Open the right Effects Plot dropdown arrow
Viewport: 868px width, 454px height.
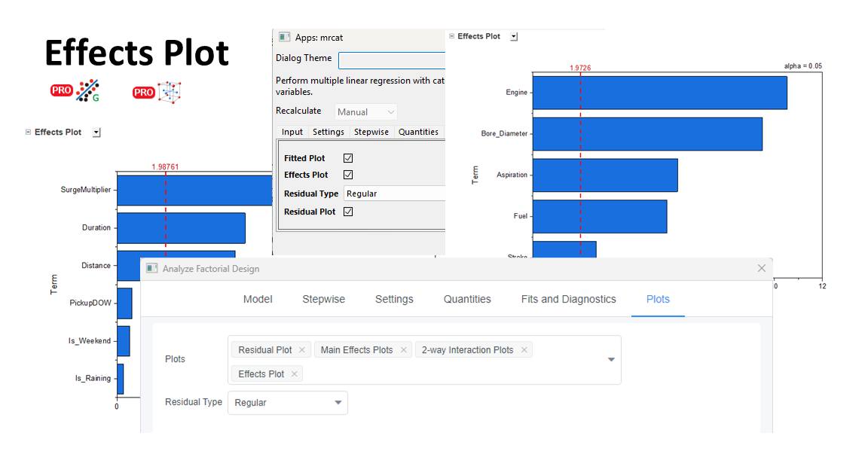(514, 36)
